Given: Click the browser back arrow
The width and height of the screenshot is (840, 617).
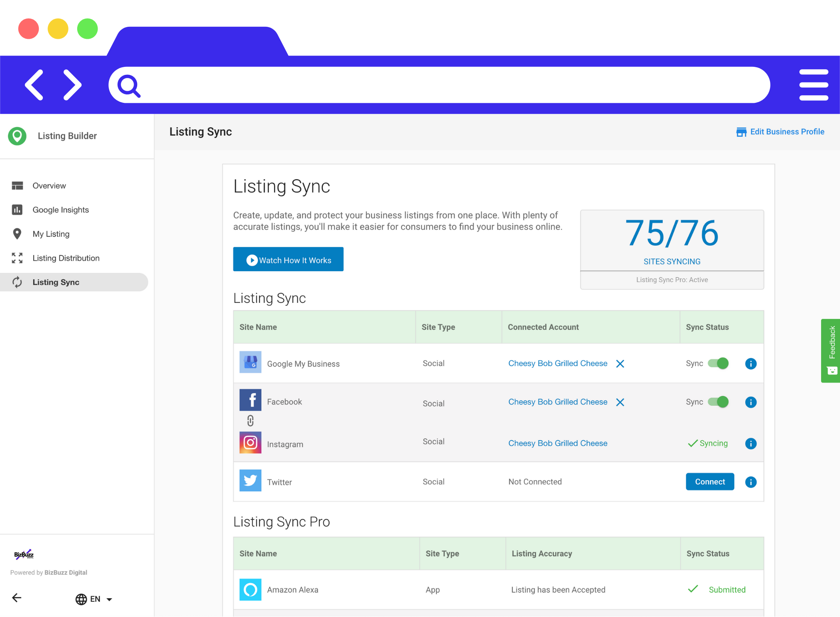Looking at the screenshot, I should tap(34, 84).
